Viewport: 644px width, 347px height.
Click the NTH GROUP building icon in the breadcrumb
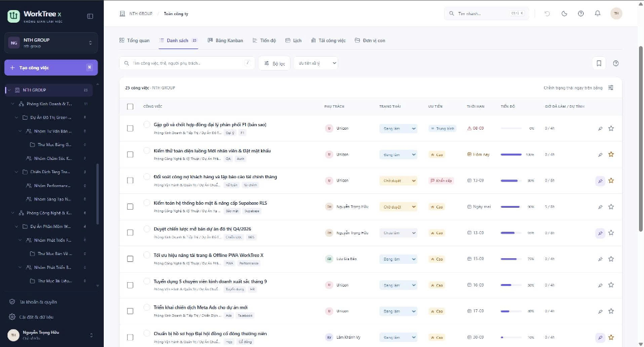122,14
